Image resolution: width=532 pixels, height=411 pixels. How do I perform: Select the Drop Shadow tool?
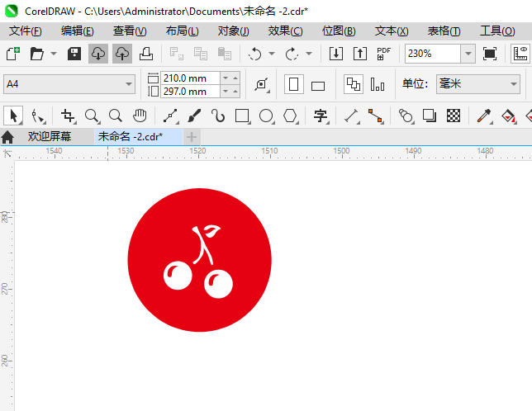pyautogui.click(x=430, y=116)
